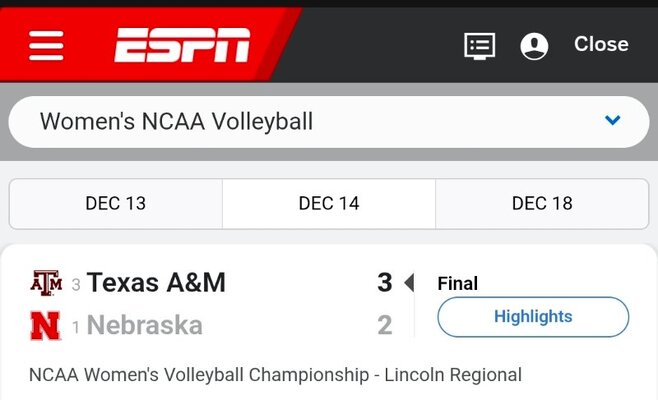Click the Lincoln Regional championship note
Viewport: 658px width, 400px height.
click(x=275, y=376)
